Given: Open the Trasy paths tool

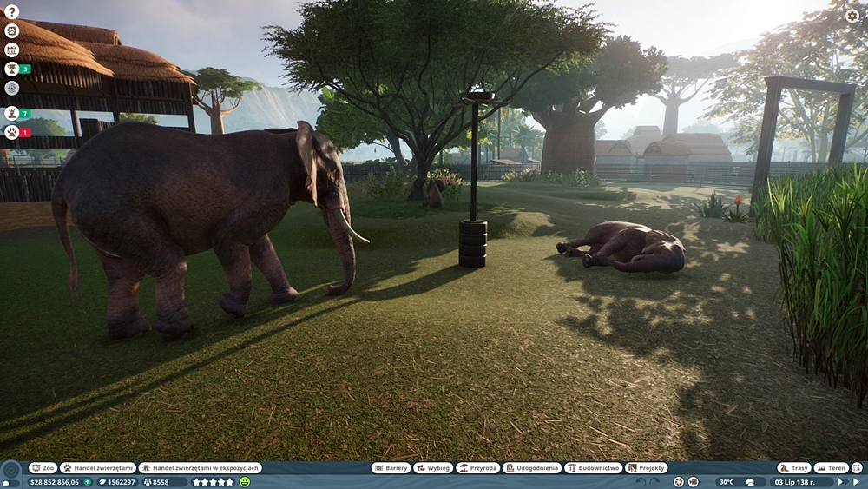Looking at the screenshot, I should pos(794,468).
